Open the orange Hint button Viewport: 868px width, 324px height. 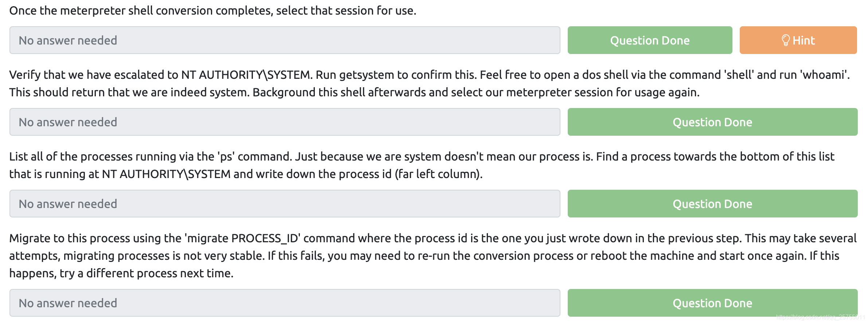click(x=798, y=40)
